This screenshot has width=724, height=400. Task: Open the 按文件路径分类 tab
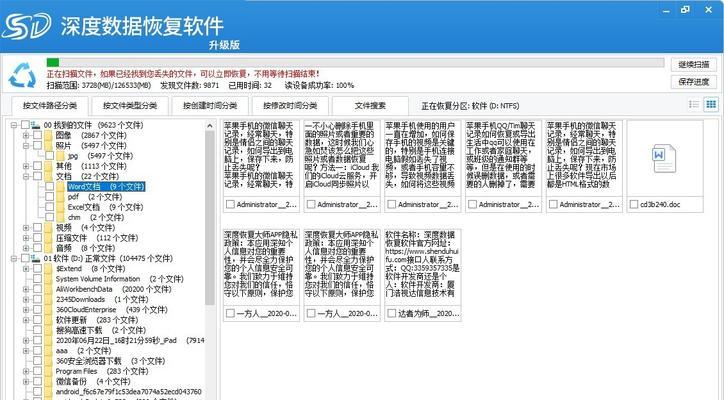pos(50,106)
